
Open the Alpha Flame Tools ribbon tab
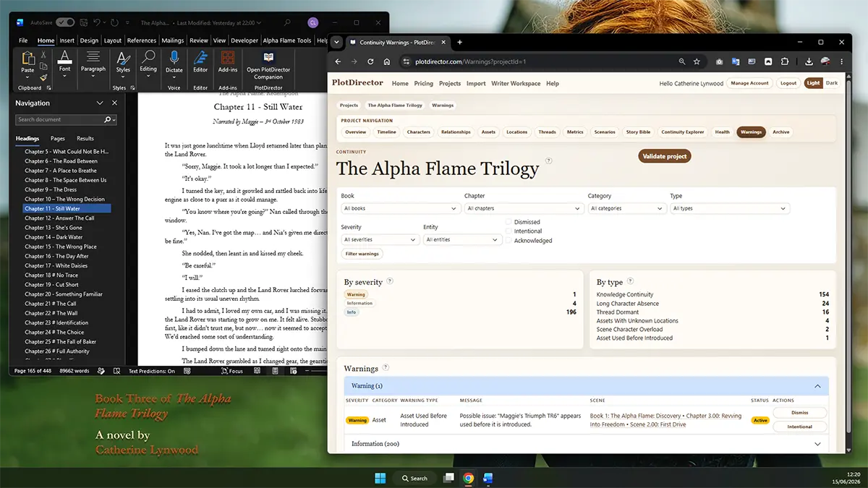coord(286,40)
